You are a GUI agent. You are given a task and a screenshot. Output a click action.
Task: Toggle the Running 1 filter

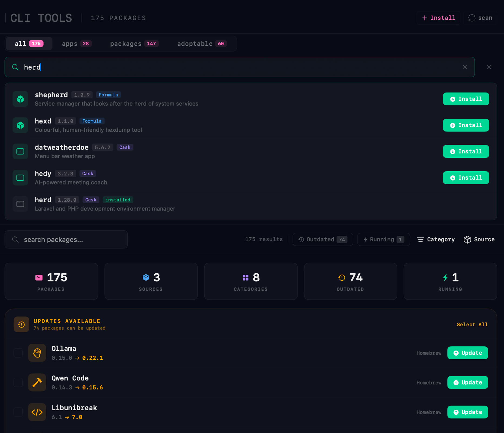pyautogui.click(x=383, y=240)
